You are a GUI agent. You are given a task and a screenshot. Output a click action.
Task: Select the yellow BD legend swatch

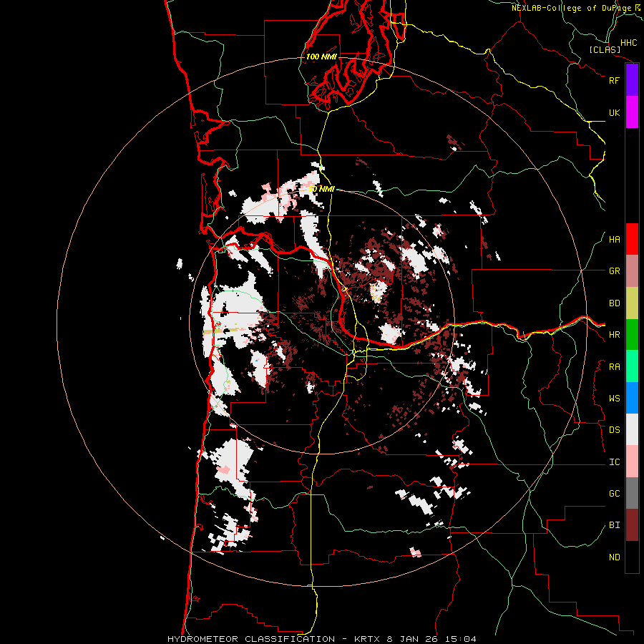pyautogui.click(x=632, y=303)
